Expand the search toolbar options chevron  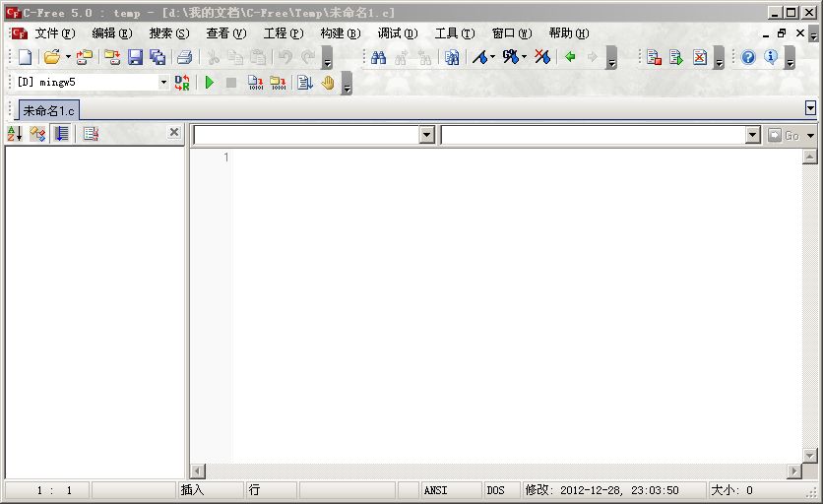point(611,57)
